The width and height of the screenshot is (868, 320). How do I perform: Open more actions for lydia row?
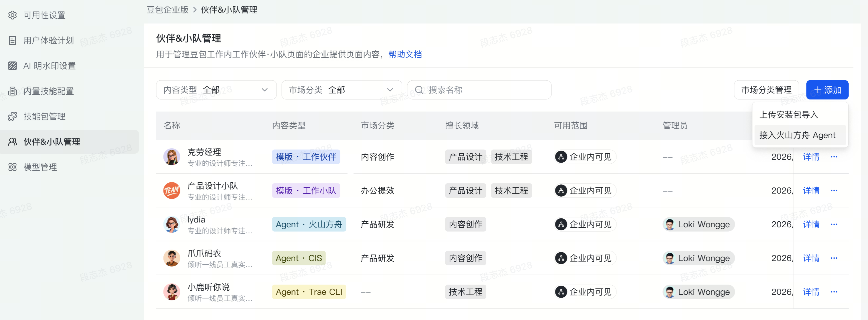pos(834,224)
